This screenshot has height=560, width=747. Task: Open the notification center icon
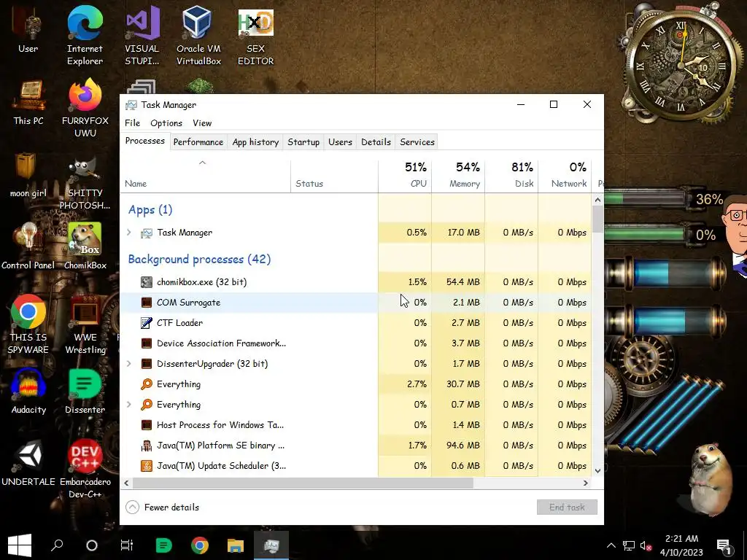tap(724, 545)
